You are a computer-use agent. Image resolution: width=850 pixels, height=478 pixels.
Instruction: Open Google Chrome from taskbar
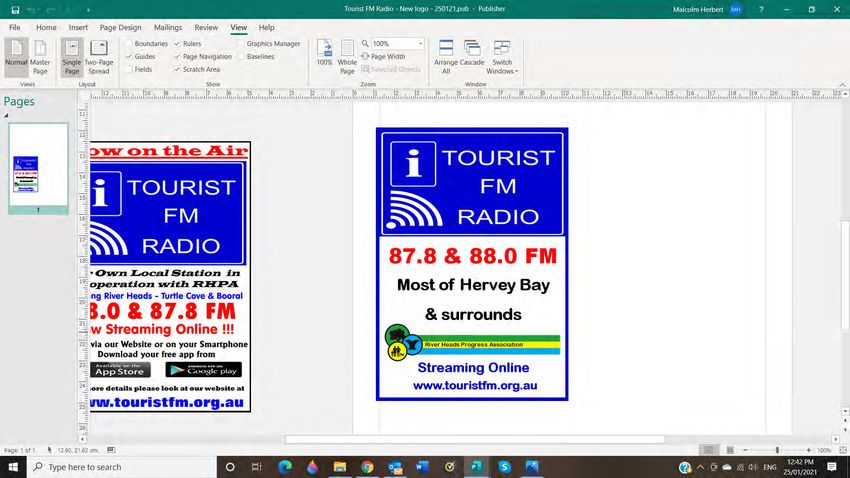click(x=367, y=467)
